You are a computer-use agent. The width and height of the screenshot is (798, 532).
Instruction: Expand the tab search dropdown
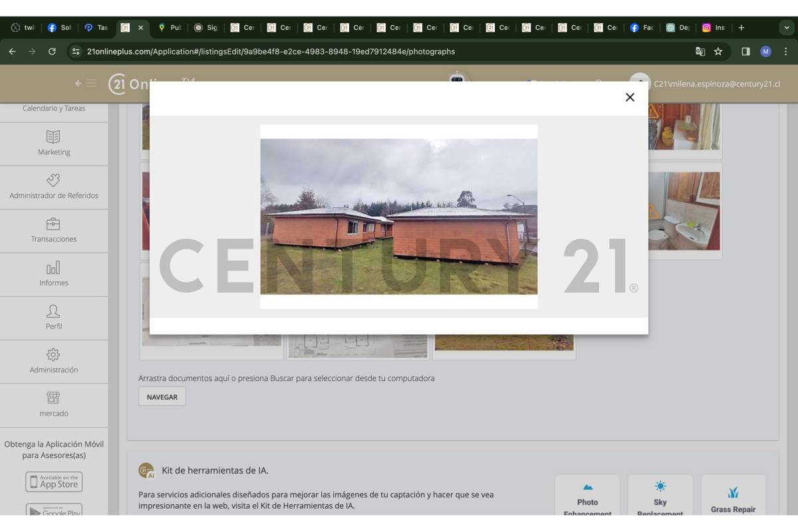pos(787,28)
